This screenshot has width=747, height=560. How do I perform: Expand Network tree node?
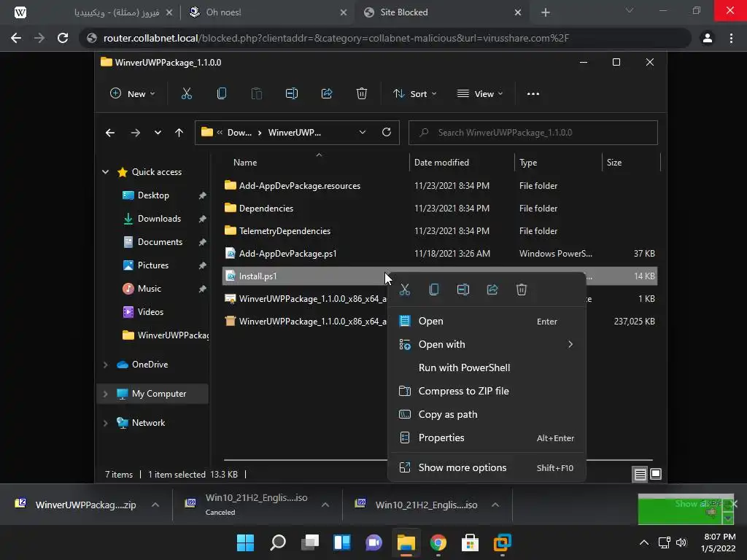coord(105,423)
